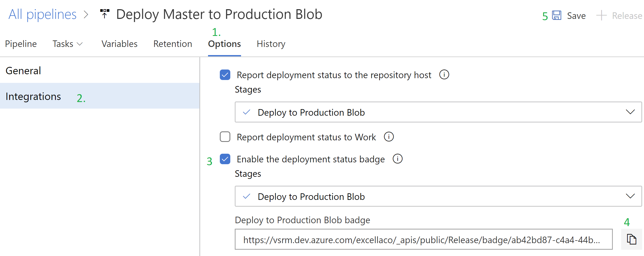Screen dimensions: 644x256
Task: Select General in the left sidebar
Action: (23, 70)
